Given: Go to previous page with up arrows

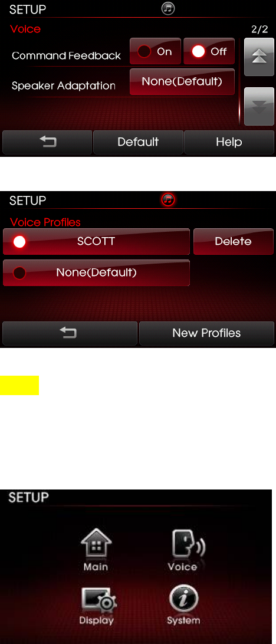Looking at the screenshot, I should click(259, 57).
